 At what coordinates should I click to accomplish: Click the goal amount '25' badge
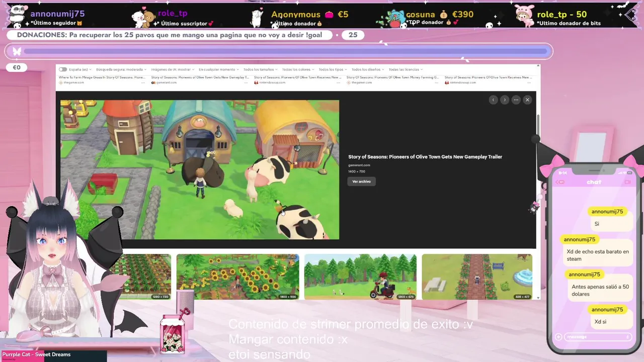pyautogui.click(x=353, y=35)
